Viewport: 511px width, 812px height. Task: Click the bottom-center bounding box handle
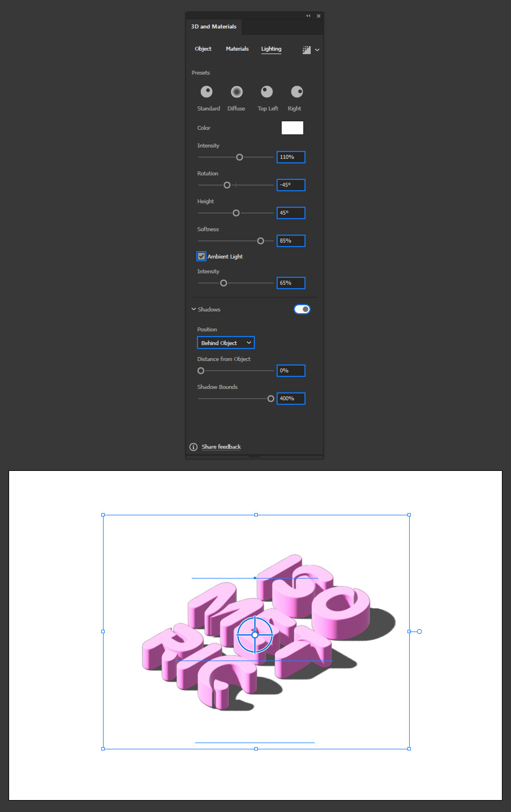click(x=256, y=749)
